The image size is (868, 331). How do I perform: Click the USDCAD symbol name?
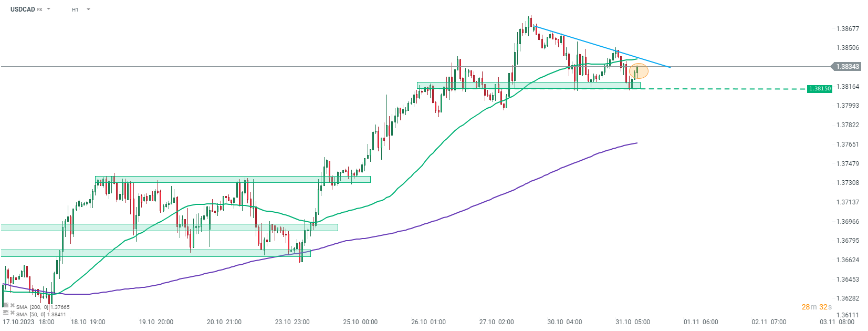23,9
